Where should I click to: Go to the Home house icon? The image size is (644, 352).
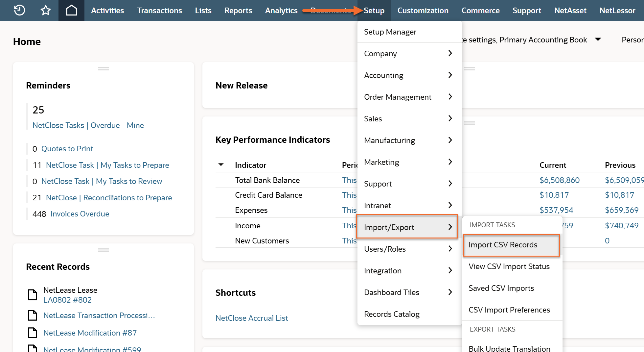[x=71, y=11]
